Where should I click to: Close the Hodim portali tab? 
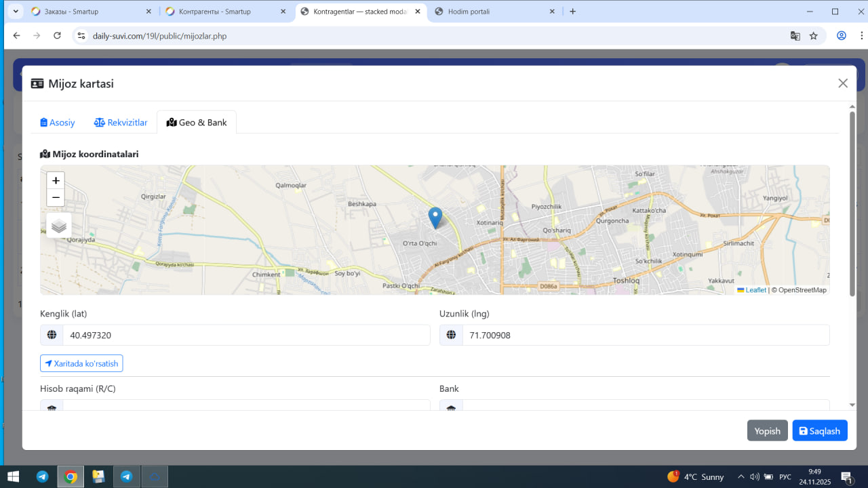click(x=552, y=12)
